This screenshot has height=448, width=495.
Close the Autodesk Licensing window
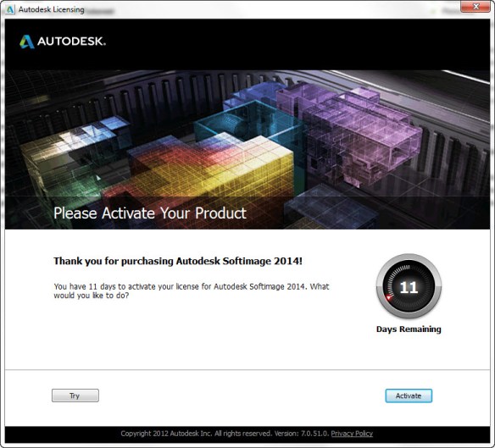(476, 6)
